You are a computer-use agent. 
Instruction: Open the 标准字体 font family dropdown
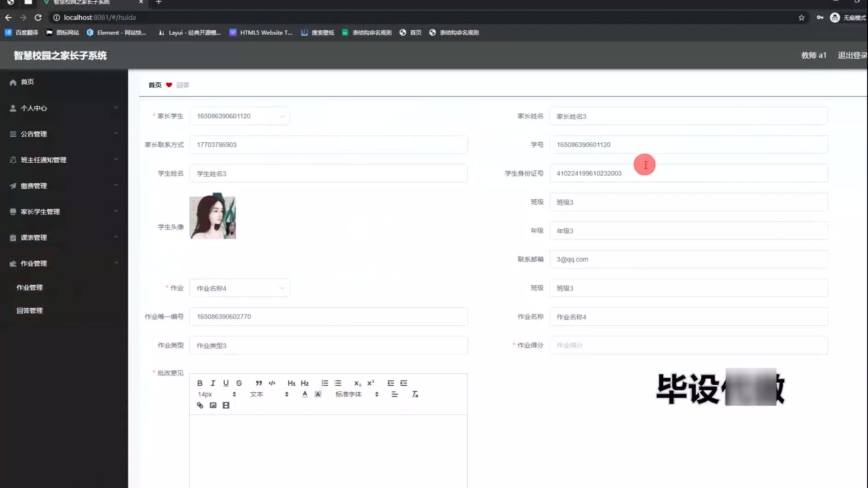coord(357,394)
